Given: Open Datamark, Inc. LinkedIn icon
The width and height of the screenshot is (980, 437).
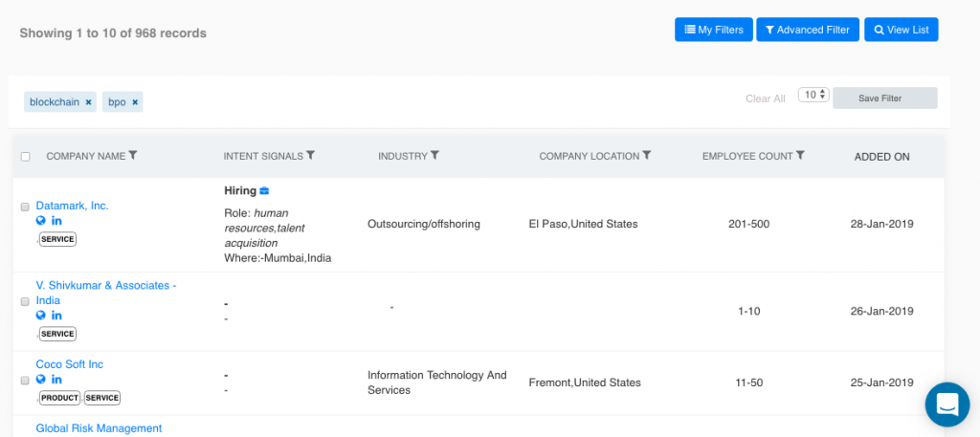Looking at the screenshot, I should click(56, 220).
